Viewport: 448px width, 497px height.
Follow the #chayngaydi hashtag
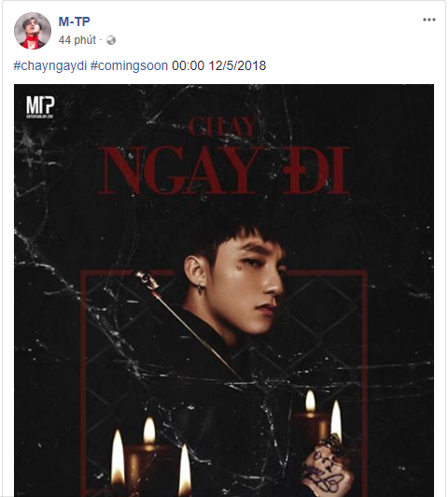[50, 66]
